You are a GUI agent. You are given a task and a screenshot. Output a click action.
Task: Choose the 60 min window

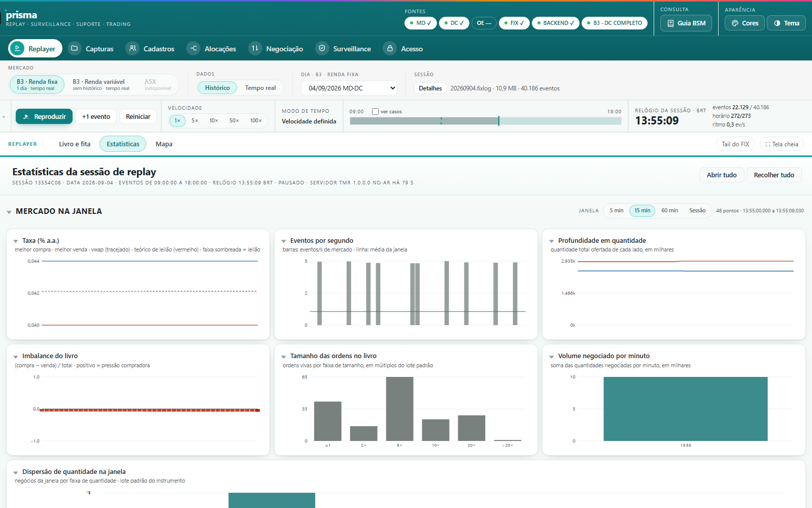pyautogui.click(x=669, y=210)
